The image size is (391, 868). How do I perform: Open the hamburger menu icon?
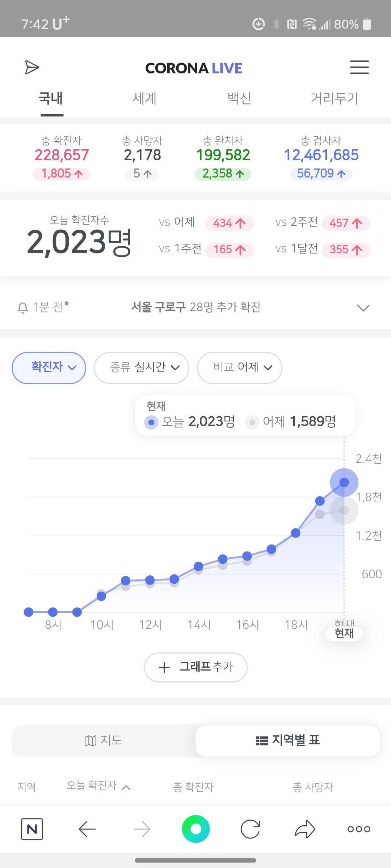(359, 67)
